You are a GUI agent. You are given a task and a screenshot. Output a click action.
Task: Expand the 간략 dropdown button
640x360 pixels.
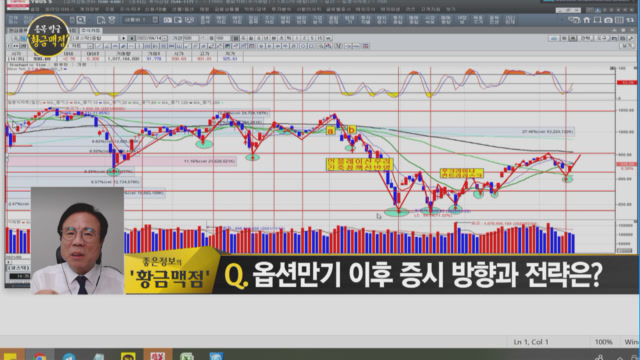click(x=587, y=38)
